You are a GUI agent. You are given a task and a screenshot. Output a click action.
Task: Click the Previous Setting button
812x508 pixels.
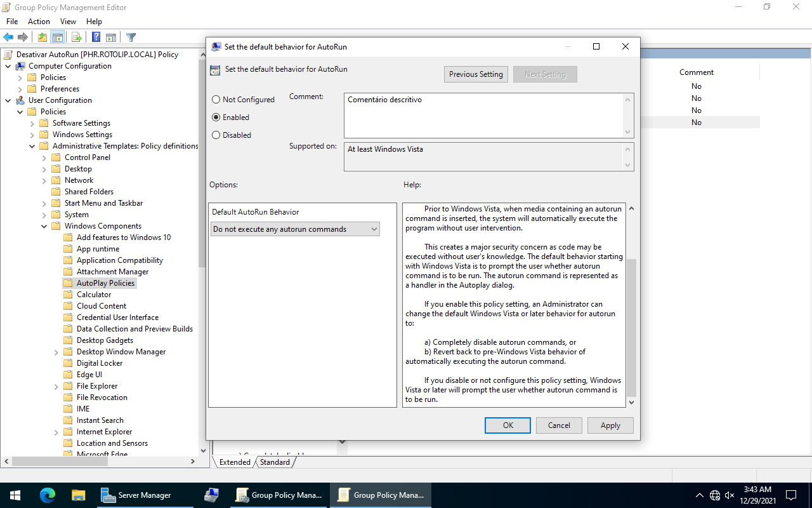[476, 74]
